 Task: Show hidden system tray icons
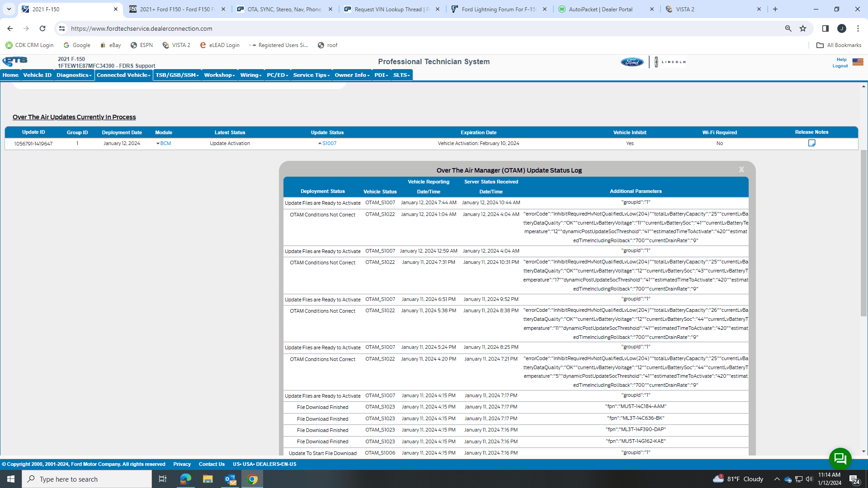777,479
